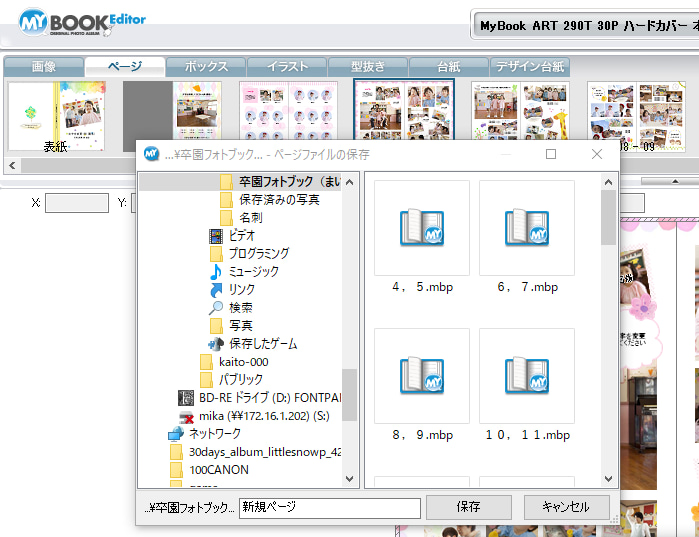Image resolution: width=699 pixels, height=537 pixels.
Task: Select the highlighted pink page spread thumbnail
Action: (404, 111)
